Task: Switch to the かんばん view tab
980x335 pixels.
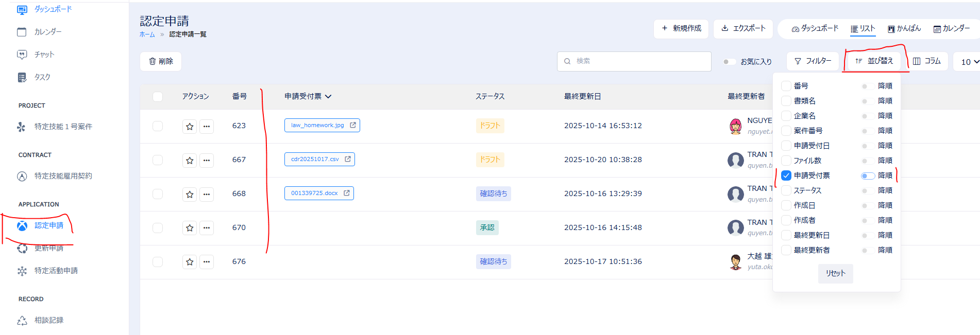Action: click(x=904, y=29)
